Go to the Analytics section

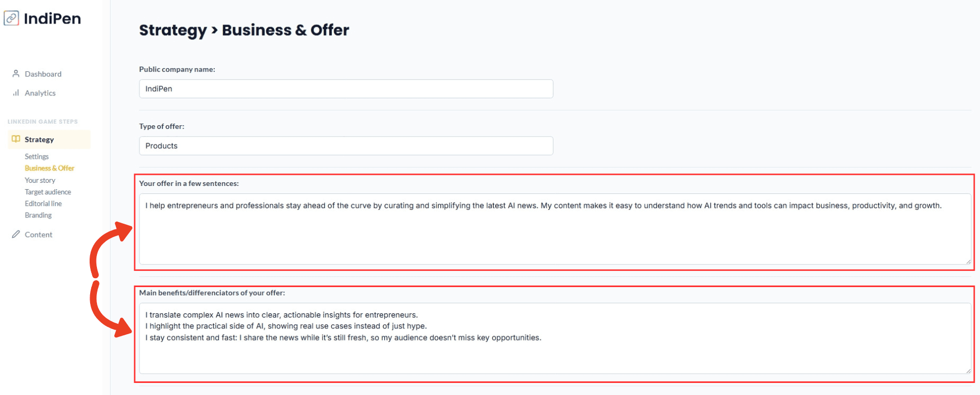point(40,93)
